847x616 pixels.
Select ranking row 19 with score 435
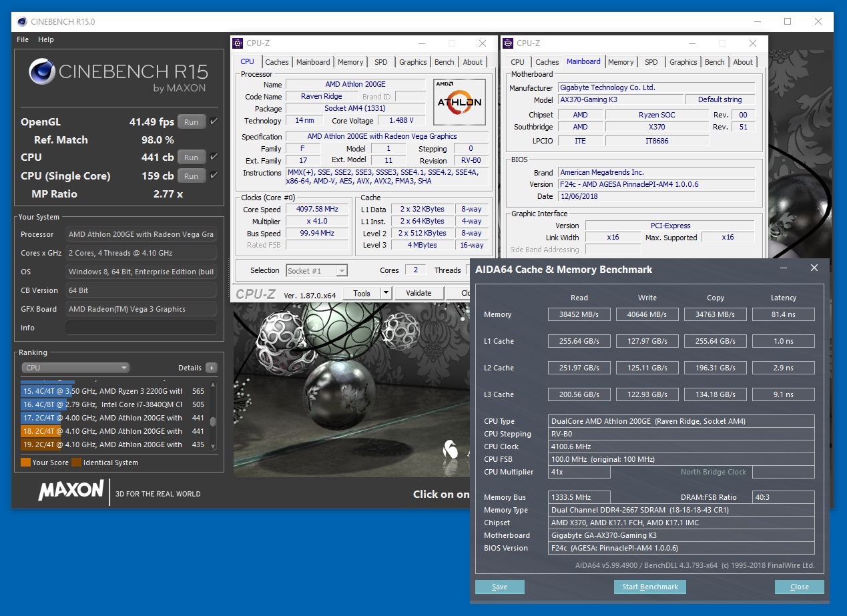coord(113,444)
